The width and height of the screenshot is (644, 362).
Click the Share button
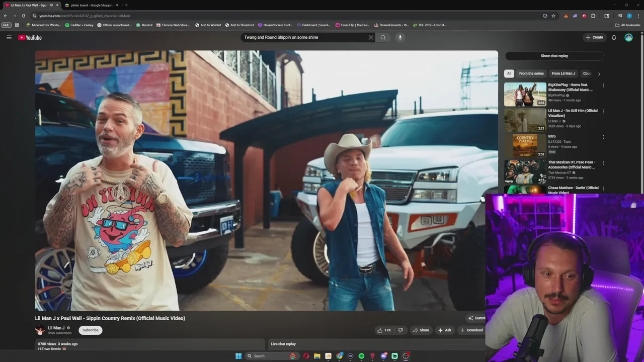point(421,330)
